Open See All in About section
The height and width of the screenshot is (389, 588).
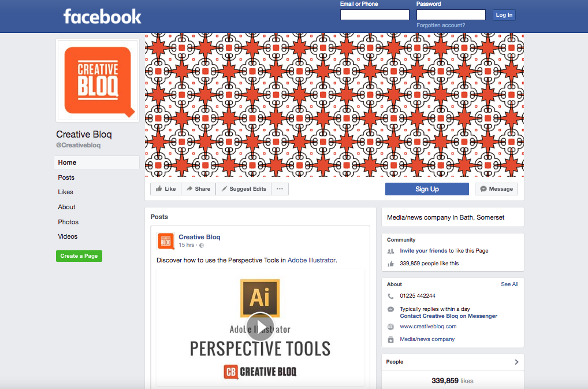coord(509,284)
